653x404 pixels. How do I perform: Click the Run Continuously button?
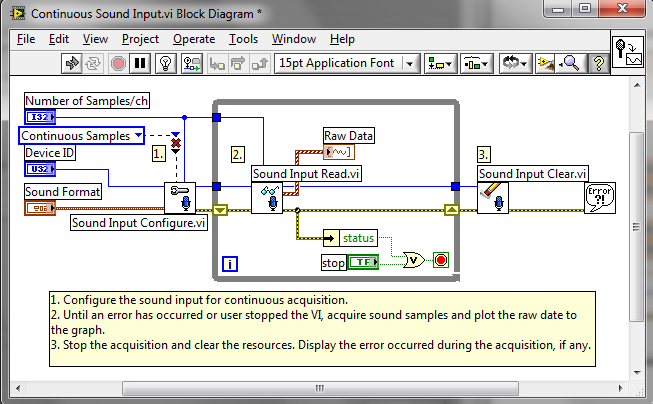click(93, 64)
